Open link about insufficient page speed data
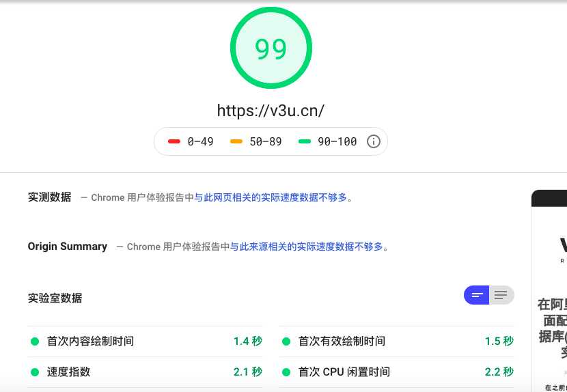 [x=271, y=197]
